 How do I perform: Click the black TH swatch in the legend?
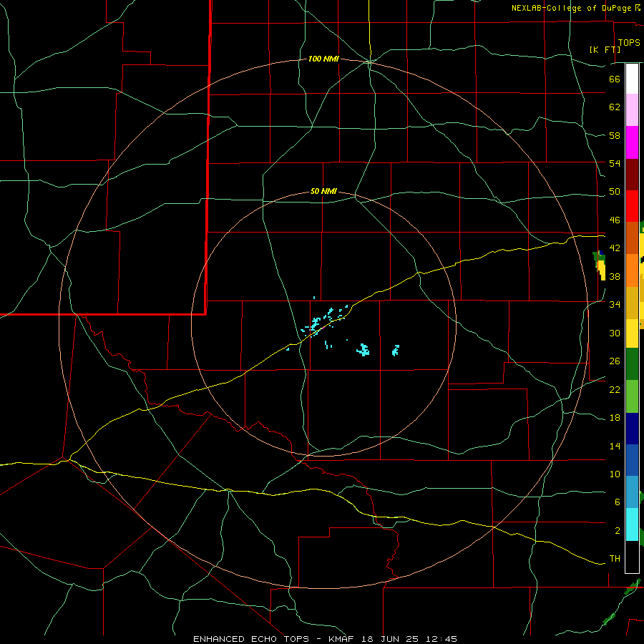(632, 557)
